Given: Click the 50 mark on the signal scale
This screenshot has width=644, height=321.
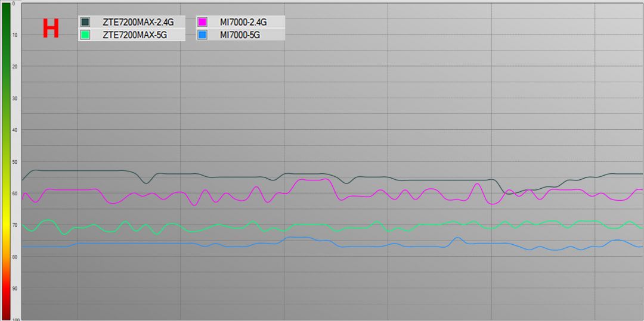Looking at the screenshot, I should click(x=15, y=163).
